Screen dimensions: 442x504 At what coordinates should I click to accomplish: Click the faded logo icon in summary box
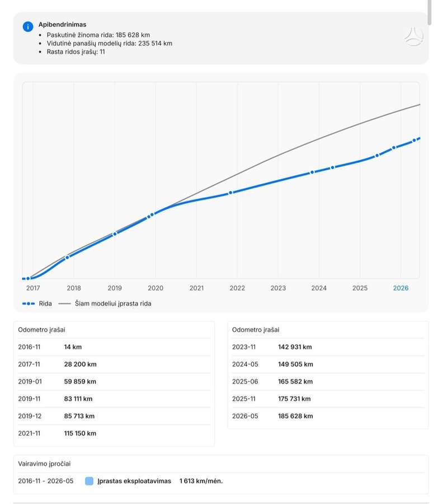tap(414, 36)
